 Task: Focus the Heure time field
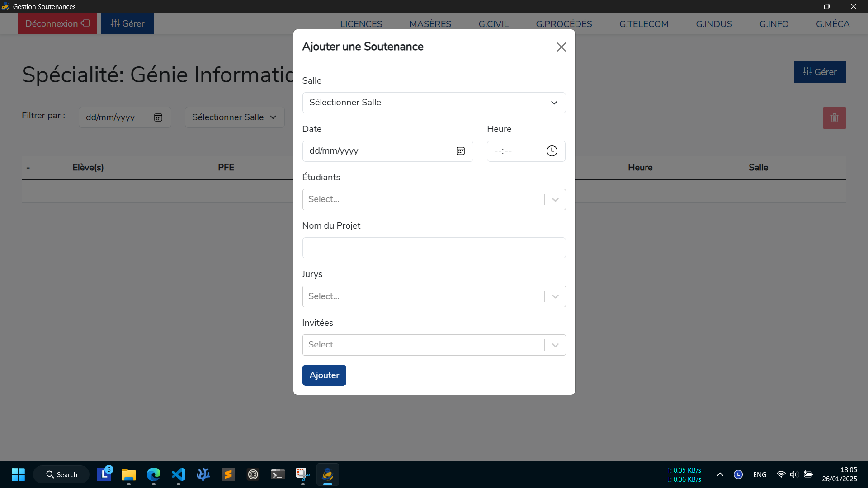click(x=526, y=151)
